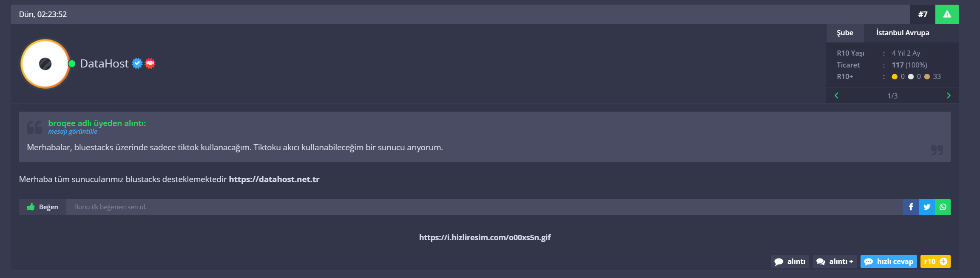The height and width of the screenshot is (278, 980).
Task: Open DataHost's profile avatar
Action: tap(45, 64)
